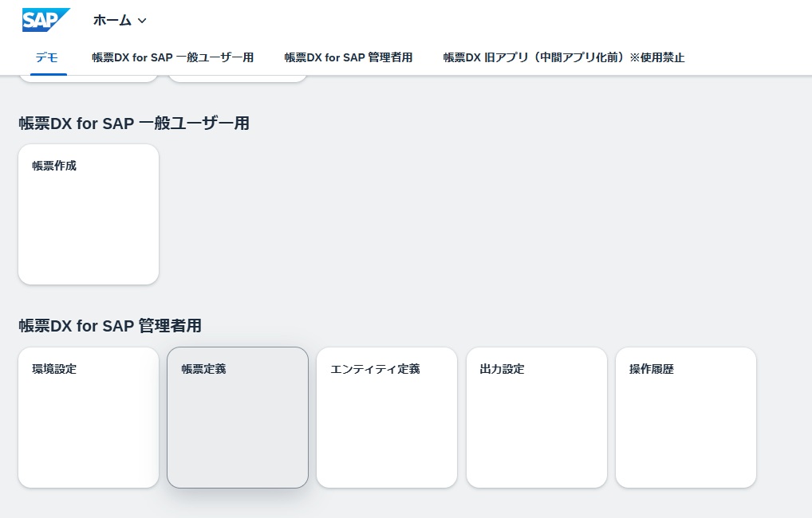Screen dimensions: 812x518
Task: Go to the 帳票DX for SAP 管理者用 tab
Action: coord(349,57)
